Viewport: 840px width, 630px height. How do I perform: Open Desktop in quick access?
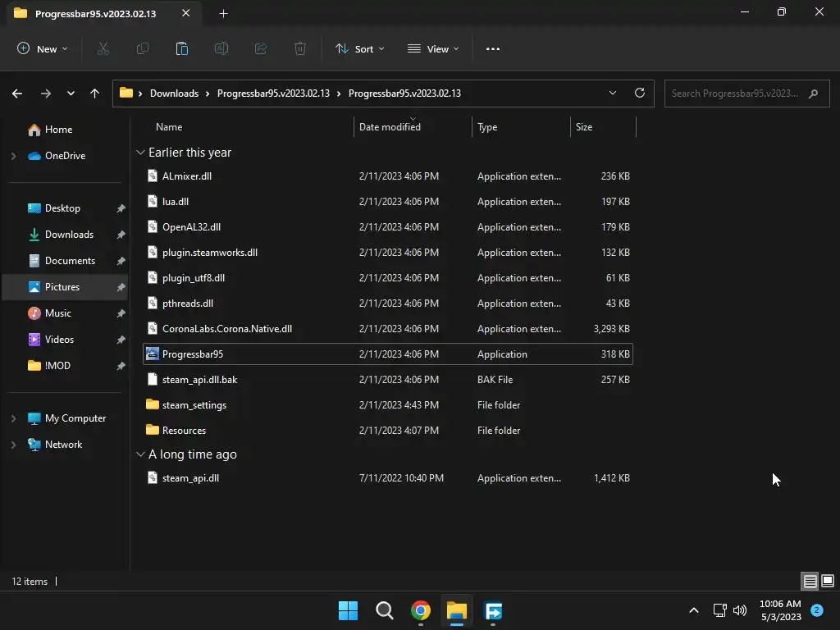click(x=62, y=208)
